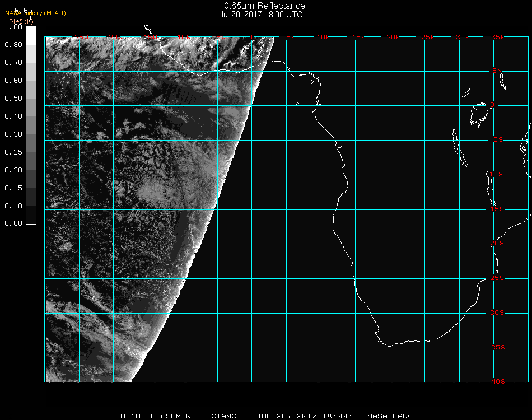Click the 25W longitude label
The image size is (532, 420).
tap(82, 37)
